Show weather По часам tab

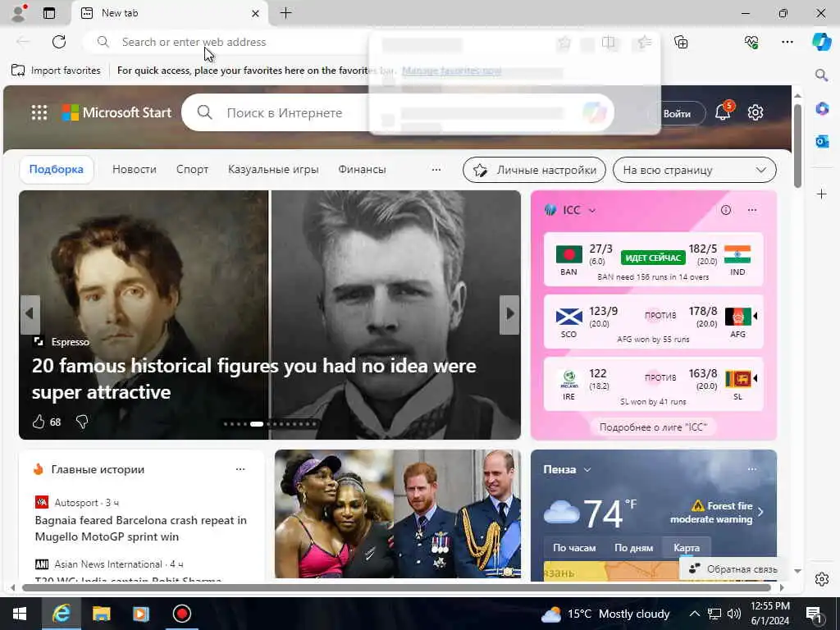pos(574,548)
